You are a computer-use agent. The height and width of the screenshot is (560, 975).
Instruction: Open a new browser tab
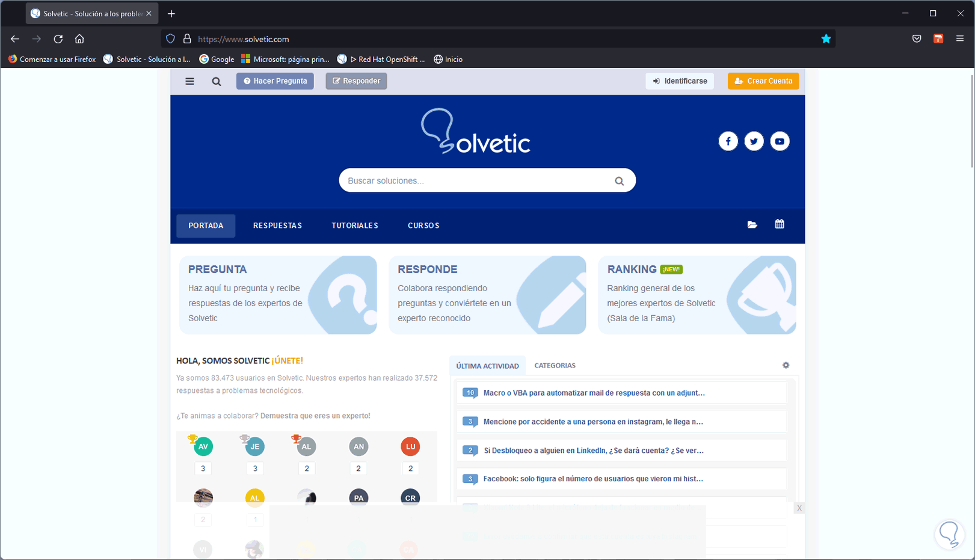pos(171,13)
